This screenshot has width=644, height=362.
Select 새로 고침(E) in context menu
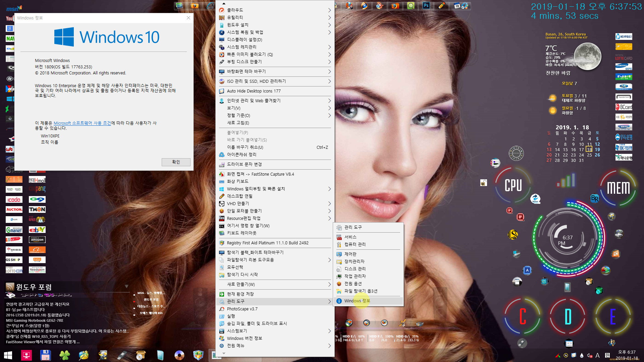point(275,123)
